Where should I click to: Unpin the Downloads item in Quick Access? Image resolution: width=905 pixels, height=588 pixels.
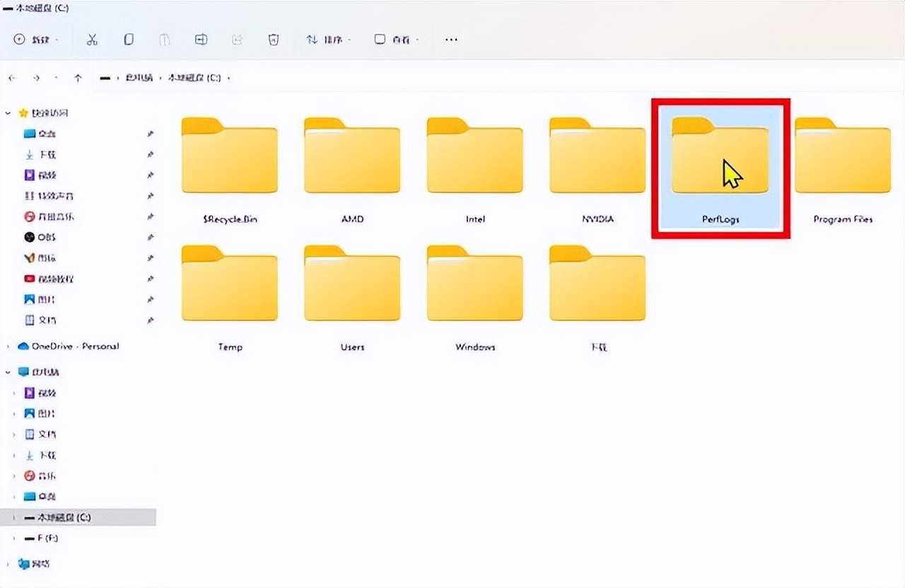click(x=151, y=154)
